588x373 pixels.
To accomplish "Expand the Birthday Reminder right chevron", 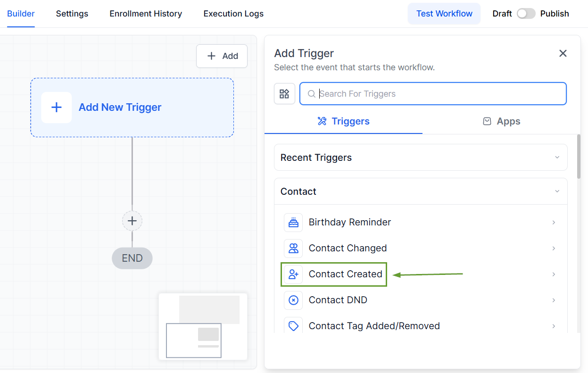I will pos(554,222).
